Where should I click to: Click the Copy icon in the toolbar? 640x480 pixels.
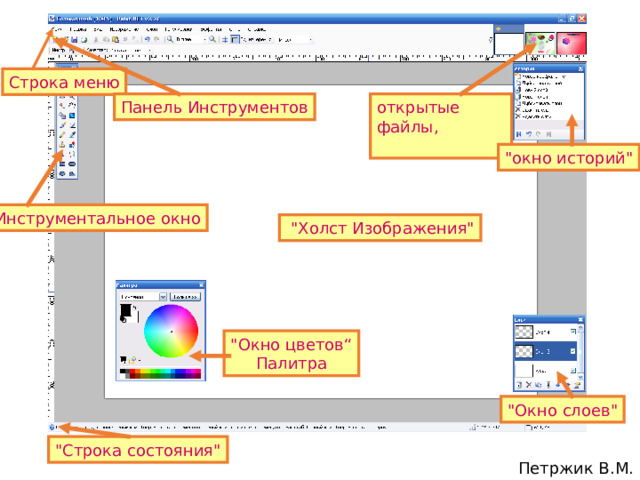point(106,40)
